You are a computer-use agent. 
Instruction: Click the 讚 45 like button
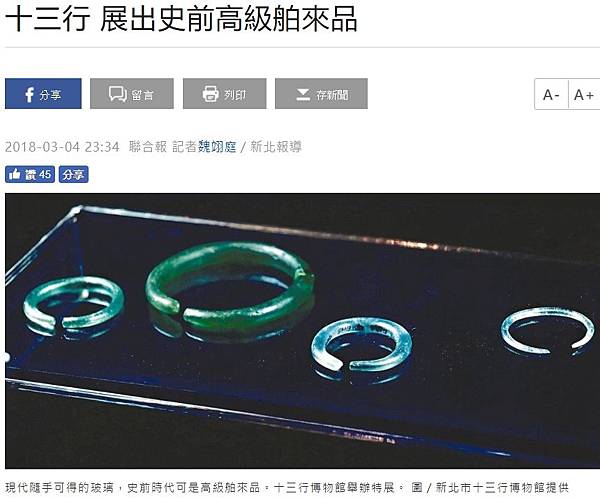pyautogui.click(x=30, y=175)
